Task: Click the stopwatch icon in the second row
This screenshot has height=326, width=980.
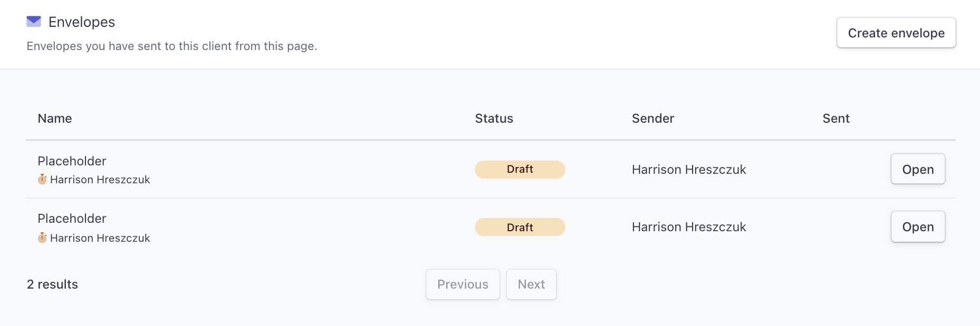Action: coord(42,238)
